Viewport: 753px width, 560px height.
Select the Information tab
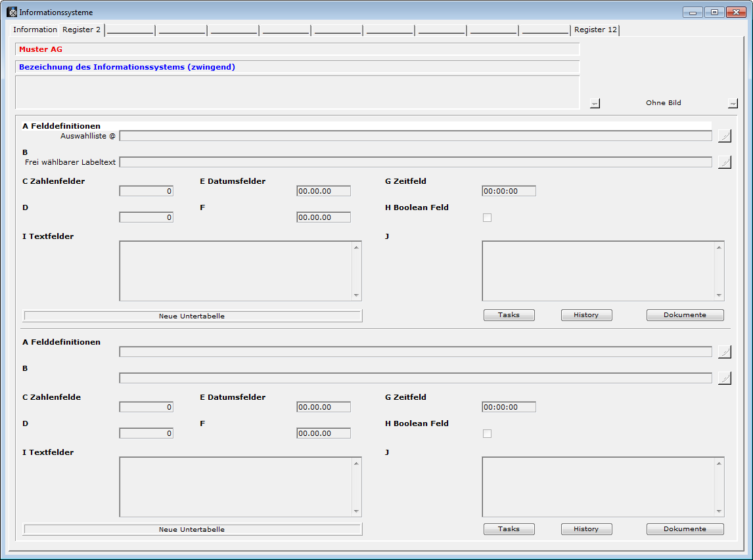[x=35, y=30]
